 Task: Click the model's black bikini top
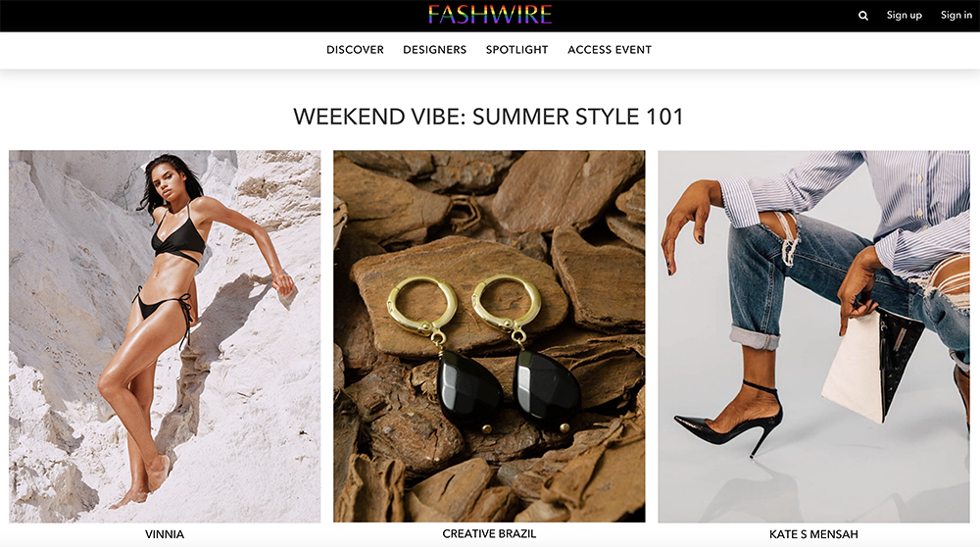(178, 235)
